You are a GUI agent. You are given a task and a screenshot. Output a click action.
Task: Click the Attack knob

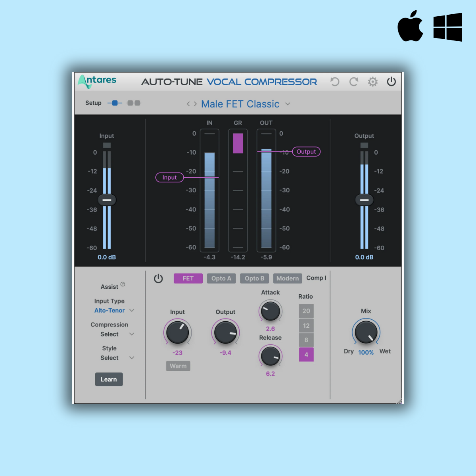pyautogui.click(x=271, y=311)
